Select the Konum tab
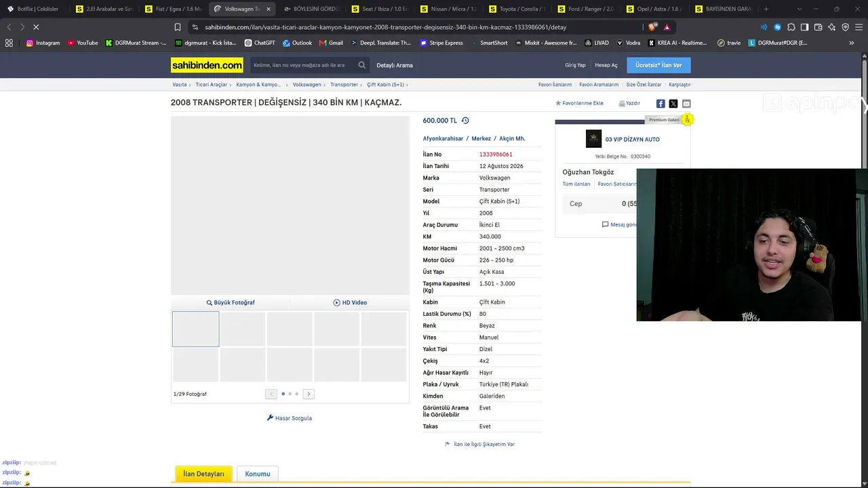 pyautogui.click(x=258, y=474)
